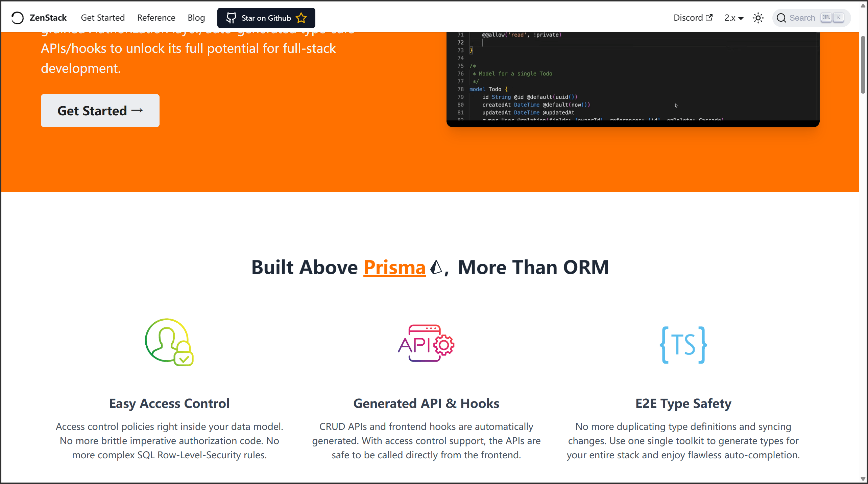Follow the orange Prisma link
The height and width of the screenshot is (484, 868).
click(x=394, y=268)
